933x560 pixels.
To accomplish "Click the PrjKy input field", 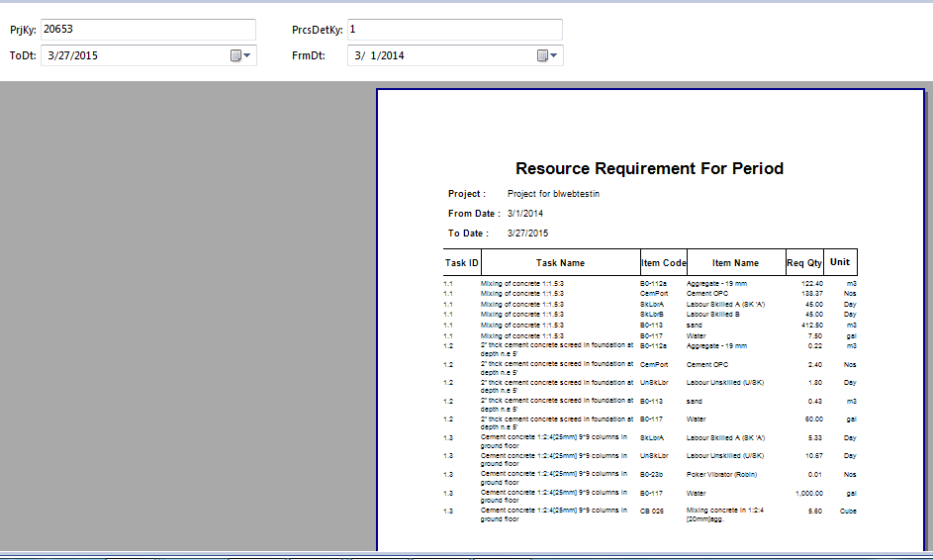I will tap(148, 29).
